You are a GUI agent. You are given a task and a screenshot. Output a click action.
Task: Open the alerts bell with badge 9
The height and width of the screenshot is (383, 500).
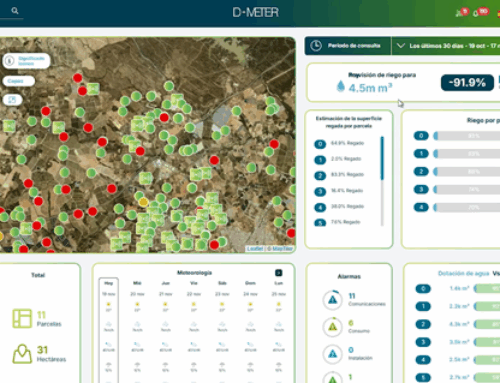462,13
